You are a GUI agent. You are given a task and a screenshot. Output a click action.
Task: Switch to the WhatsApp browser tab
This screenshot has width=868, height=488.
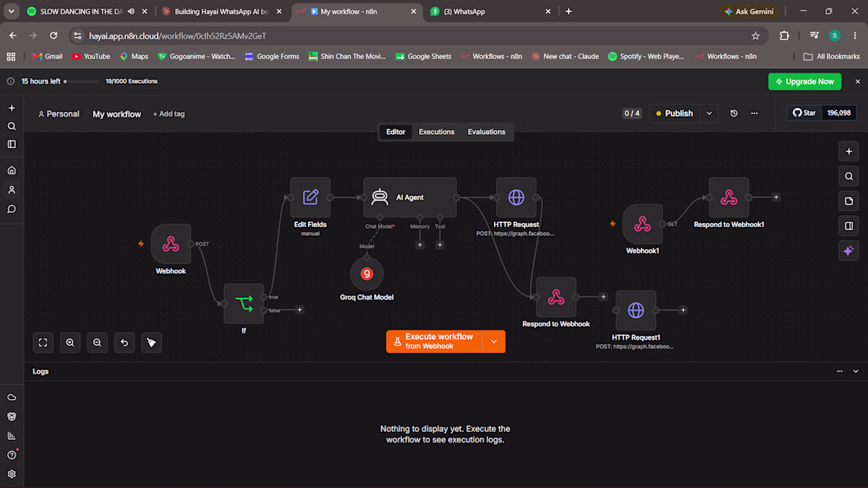click(x=491, y=11)
